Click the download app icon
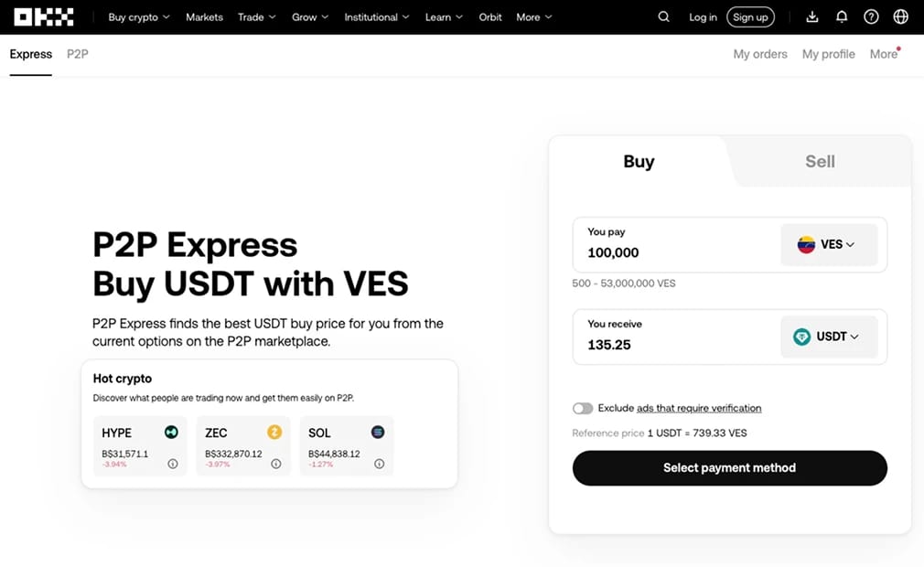This screenshot has height=567, width=924. (812, 17)
